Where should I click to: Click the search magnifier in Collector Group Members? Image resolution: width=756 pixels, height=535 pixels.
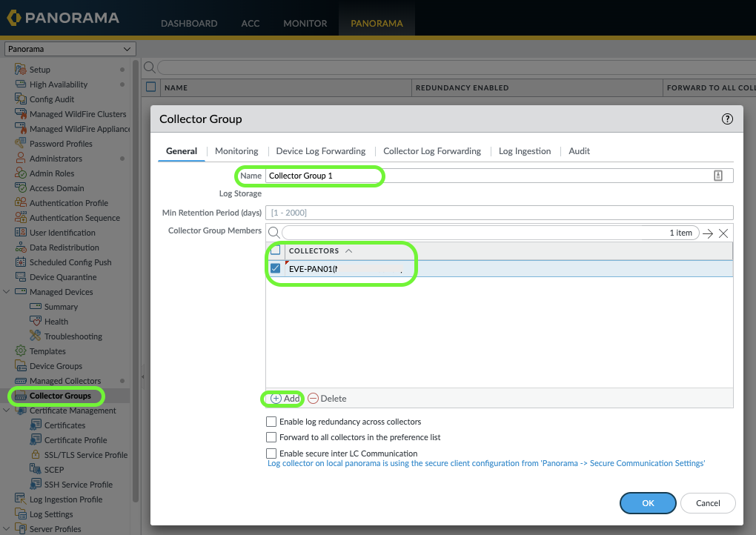click(273, 232)
